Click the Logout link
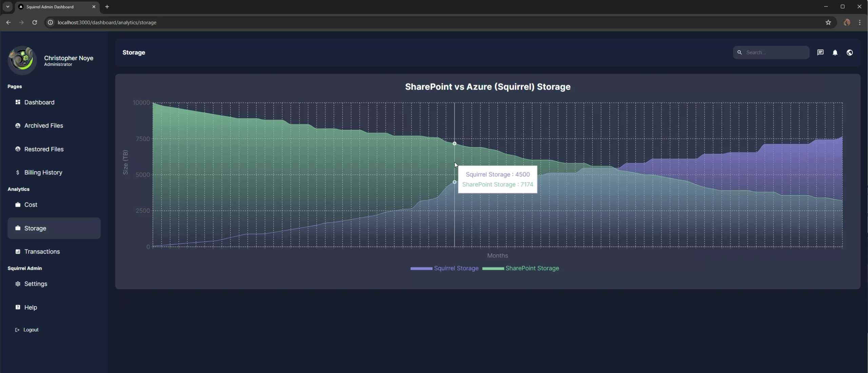The width and height of the screenshot is (868, 373). pos(31,330)
